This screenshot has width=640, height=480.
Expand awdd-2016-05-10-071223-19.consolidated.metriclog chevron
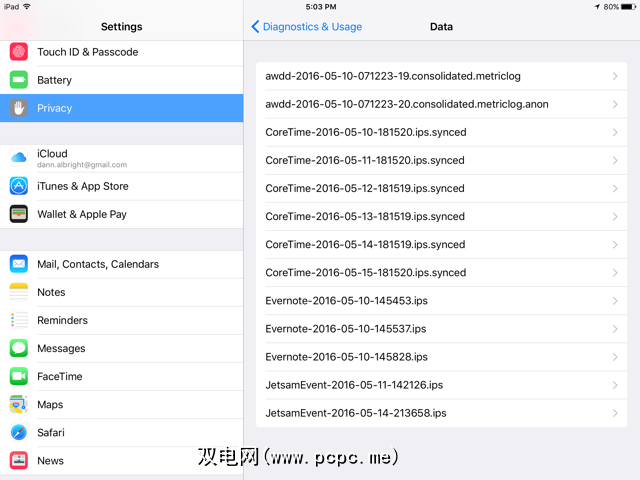[x=615, y=76]
